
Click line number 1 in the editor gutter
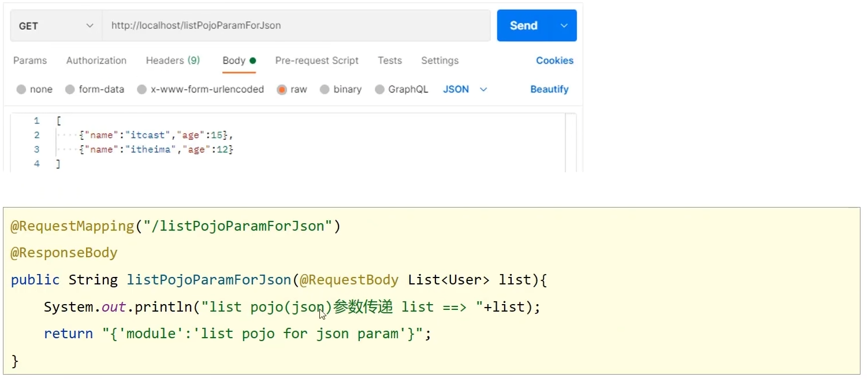pyautogui.click(x=36, y=121)
